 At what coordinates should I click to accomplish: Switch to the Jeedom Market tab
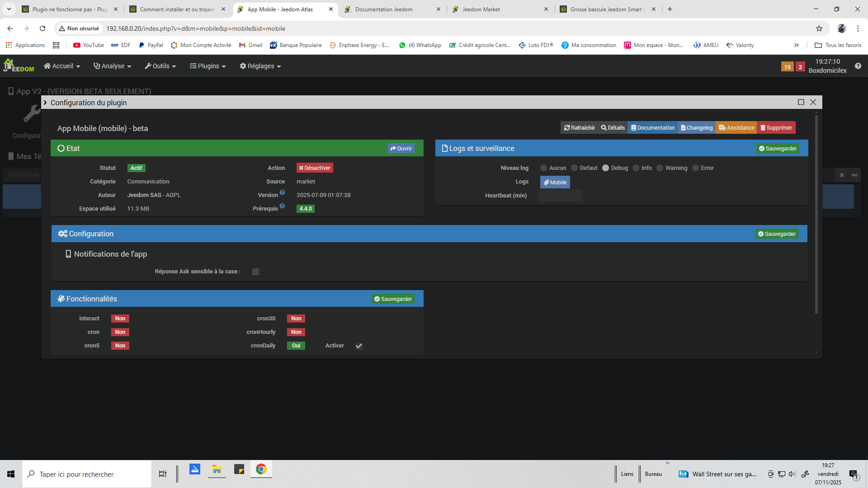481,9
